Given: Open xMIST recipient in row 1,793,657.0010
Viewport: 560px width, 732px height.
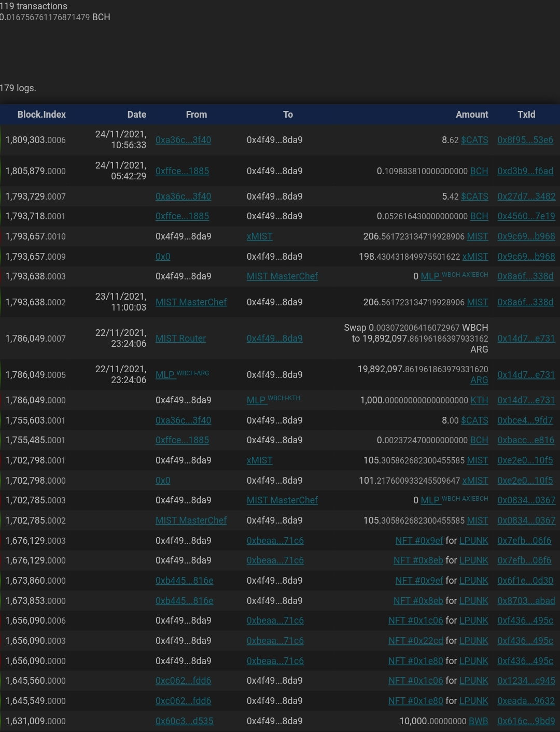Looking at the screenshot, I should point(259,236).
